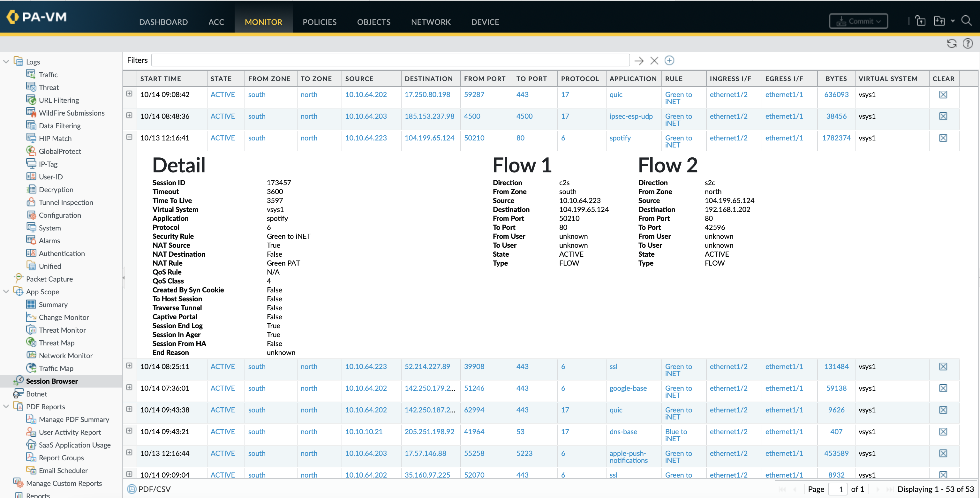Screen dimensions: 980x498
Task: Expand the 10/14 09:08:42 quic session row
Action: click(129, 94)
